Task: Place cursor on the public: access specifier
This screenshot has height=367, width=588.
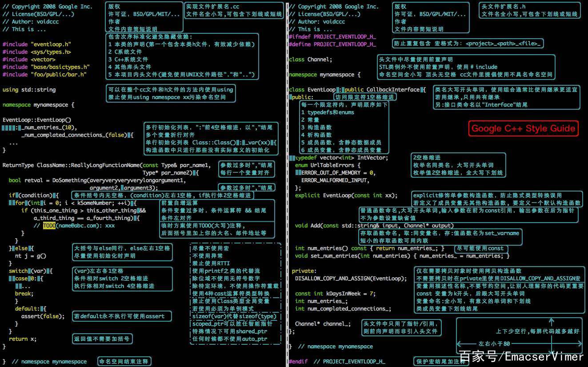Action: [303, 97]
